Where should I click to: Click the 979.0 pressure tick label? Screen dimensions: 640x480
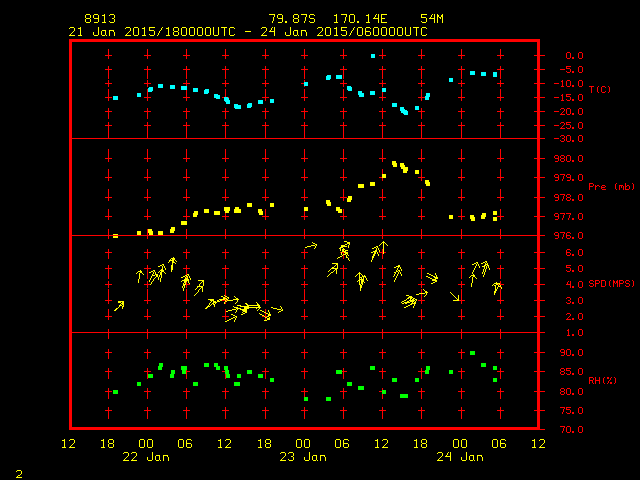pos(568,178)
